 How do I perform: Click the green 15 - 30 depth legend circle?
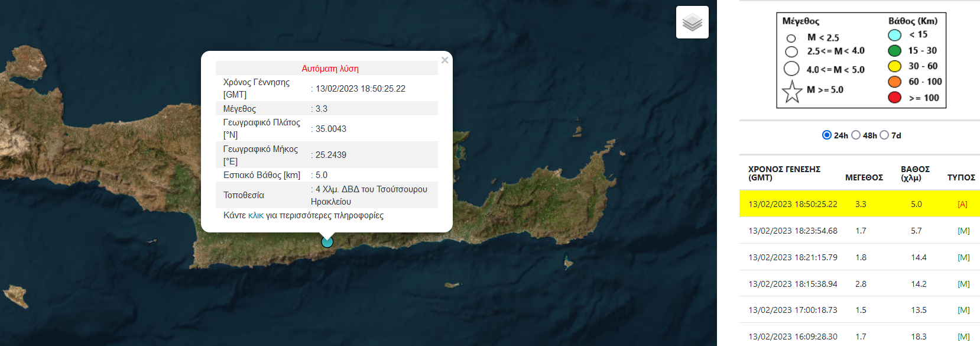(x=894, y=51)
